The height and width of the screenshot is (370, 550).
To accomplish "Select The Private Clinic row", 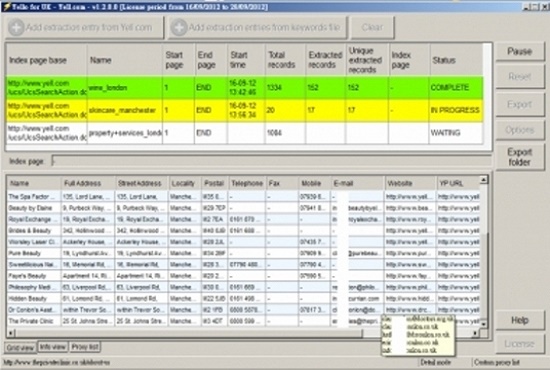I will click(243, 321).
